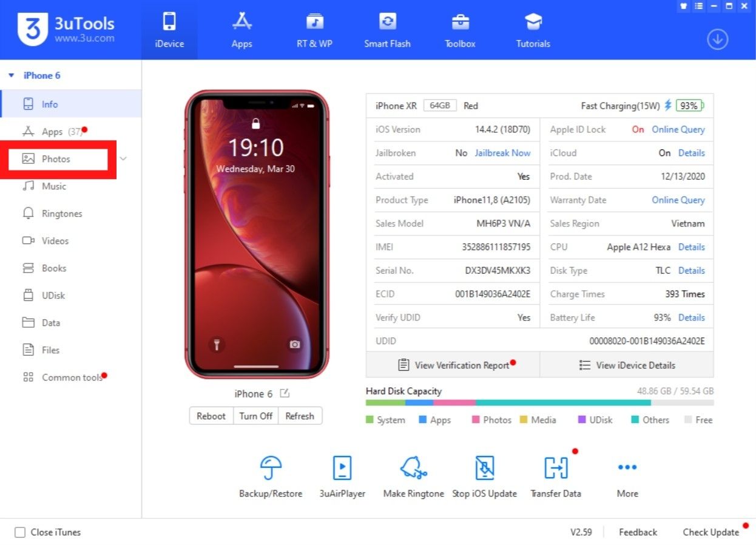Click Check Update in the footer
756x545 pixels.
710,532
